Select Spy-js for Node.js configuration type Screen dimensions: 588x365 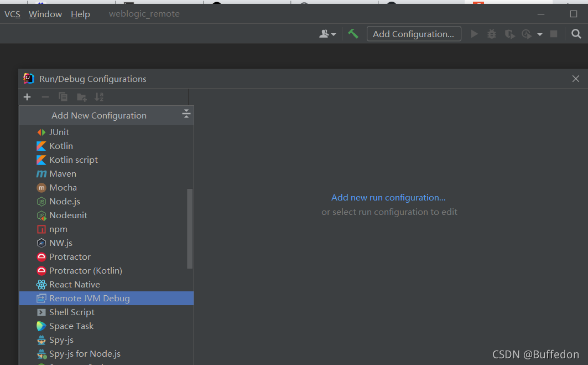pos(107,354)
